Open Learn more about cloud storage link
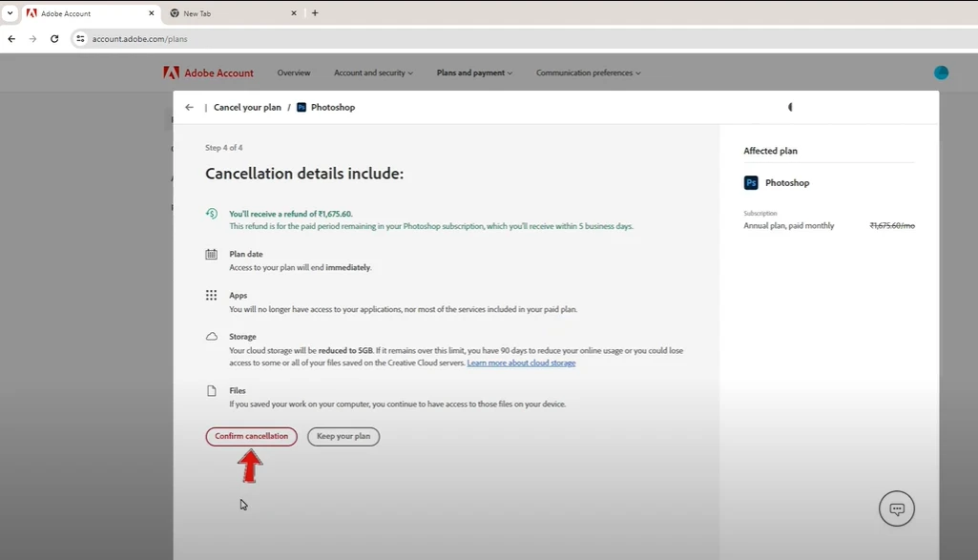 [521, 363]
